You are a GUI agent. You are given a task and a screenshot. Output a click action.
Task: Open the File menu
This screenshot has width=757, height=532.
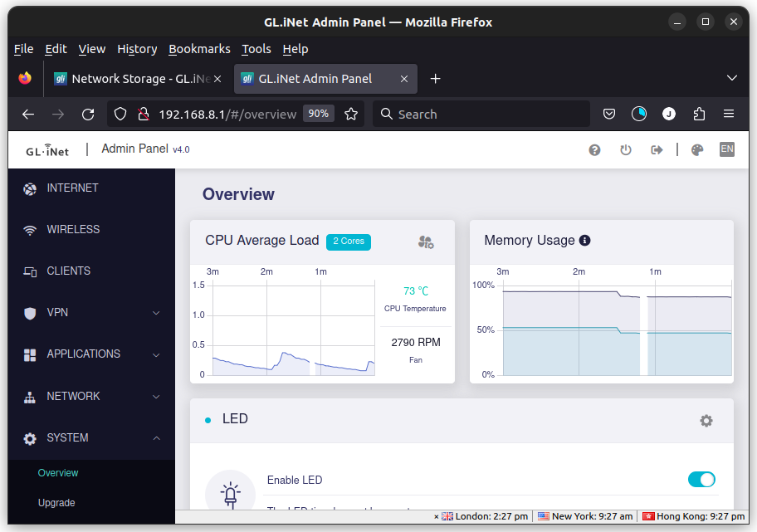pos(23,49)
